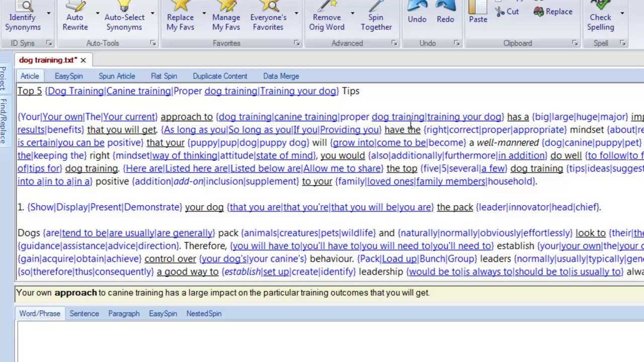Open the Favorites group dialog launcher

297,43
